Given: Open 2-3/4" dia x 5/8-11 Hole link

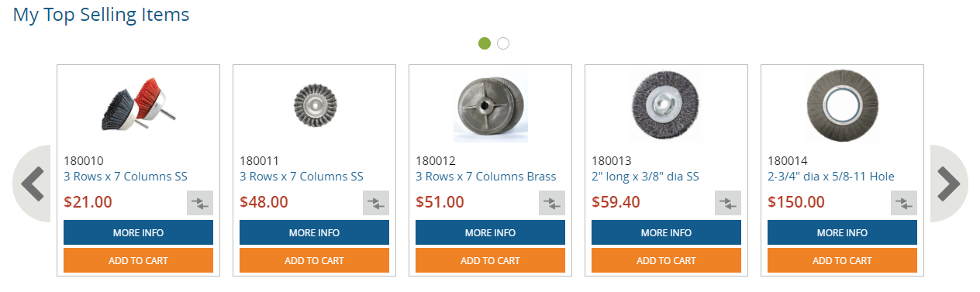Looking at the screenshot, I should point(831,177).
